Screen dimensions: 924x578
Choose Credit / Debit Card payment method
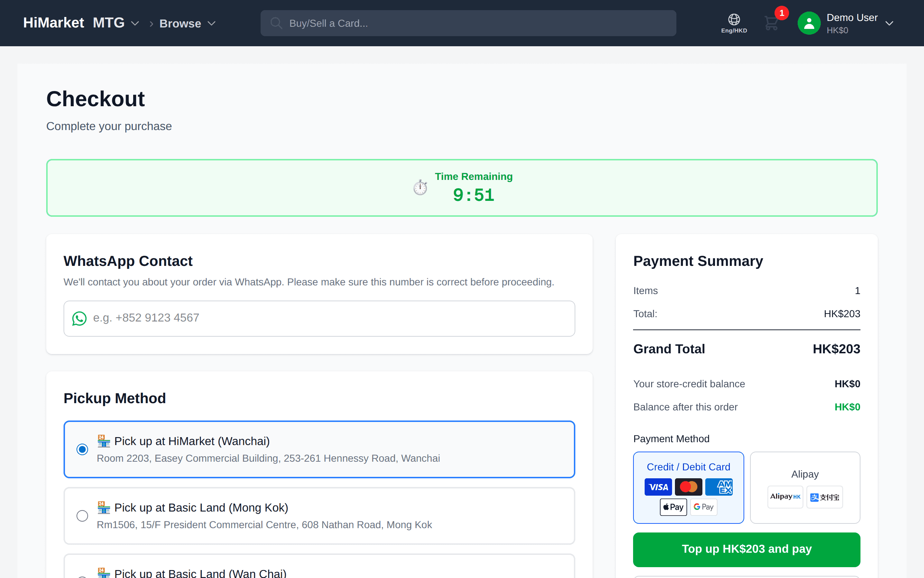pos(688,487)
